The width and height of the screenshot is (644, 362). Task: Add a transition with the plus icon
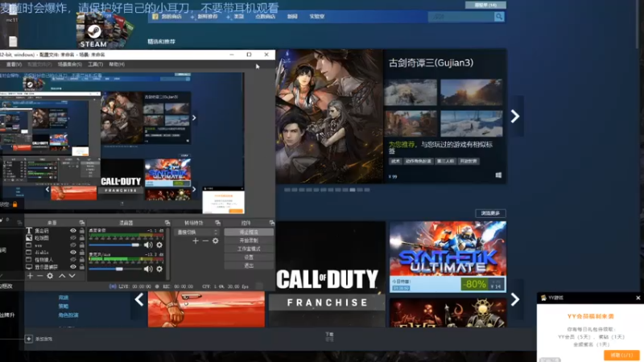pos(196,241)
